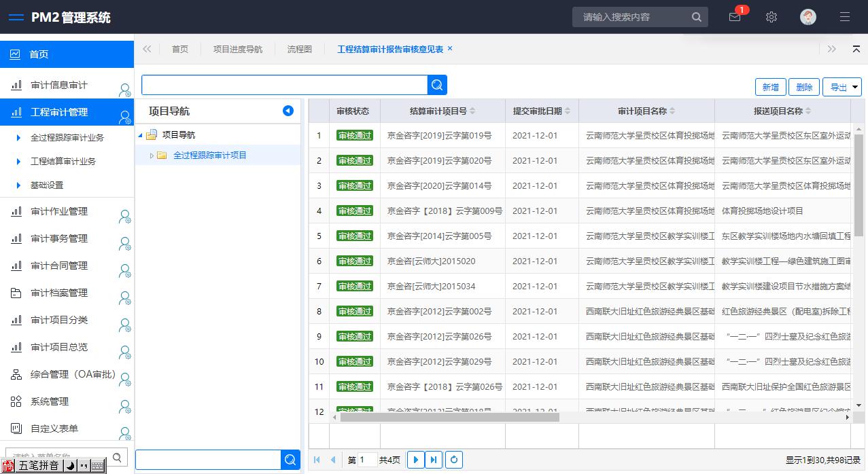Open the 导出 dropdown button
The image size is (868, 474).
842,87
